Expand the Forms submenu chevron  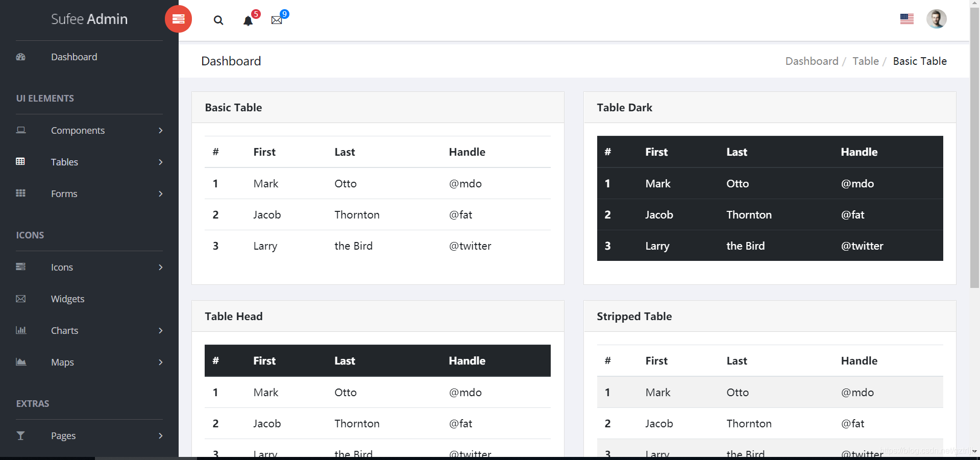click(x=160, y=193)
